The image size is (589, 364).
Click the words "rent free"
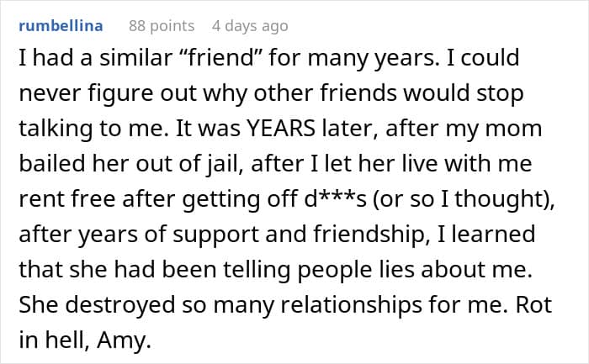(66, 199)
